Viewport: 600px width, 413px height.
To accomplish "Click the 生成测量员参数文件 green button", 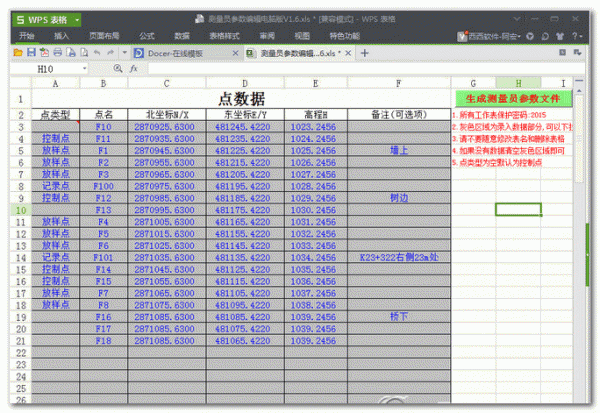I will (514, 99).
